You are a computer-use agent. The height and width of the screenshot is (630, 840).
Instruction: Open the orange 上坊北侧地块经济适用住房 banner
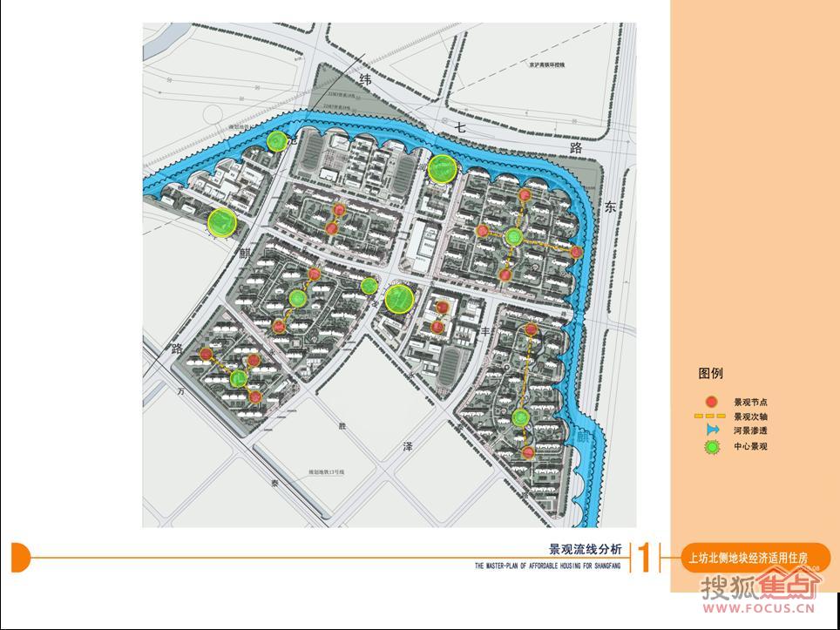[x=749, y=558]
